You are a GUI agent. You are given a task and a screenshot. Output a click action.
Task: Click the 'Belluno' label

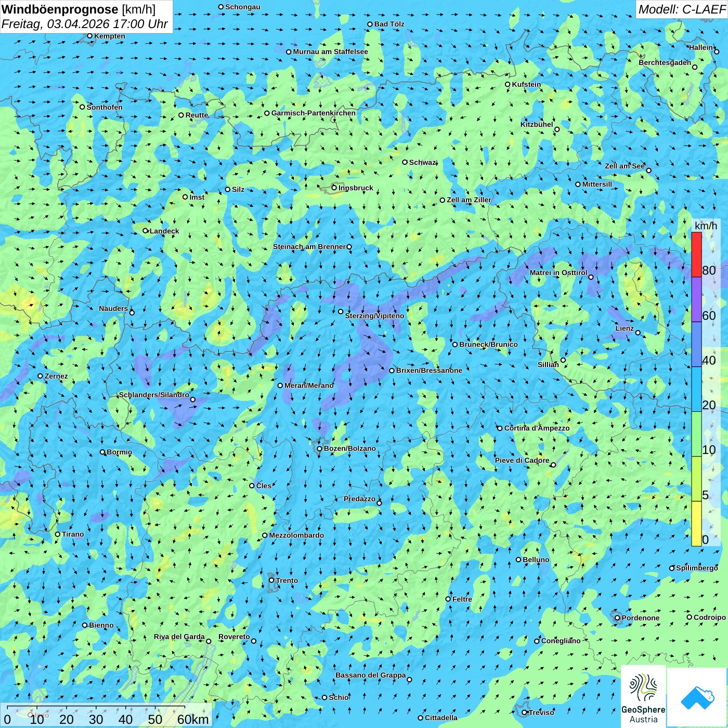coord(536,560)
